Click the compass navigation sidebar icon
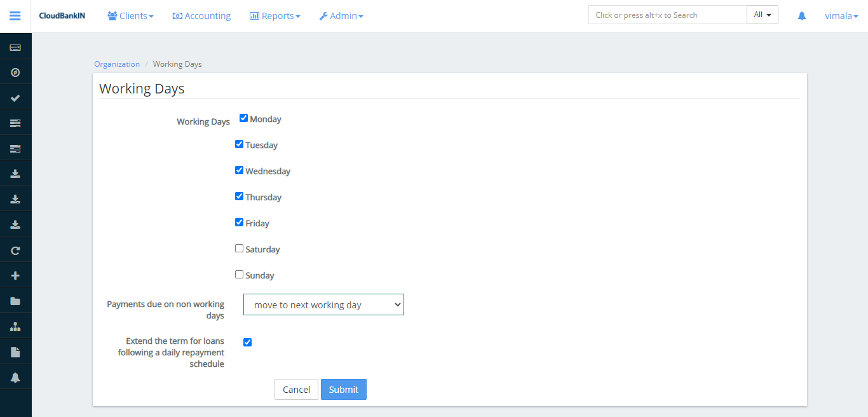The height and width of the screenshot is (417, 868). click(x=15, y=72)
